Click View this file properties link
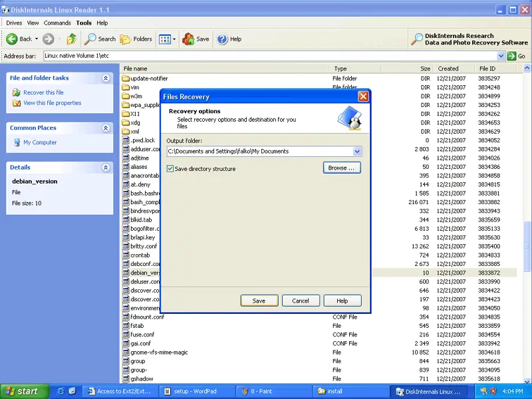Viewport: 532px width, 399px height. coord(52,103)
